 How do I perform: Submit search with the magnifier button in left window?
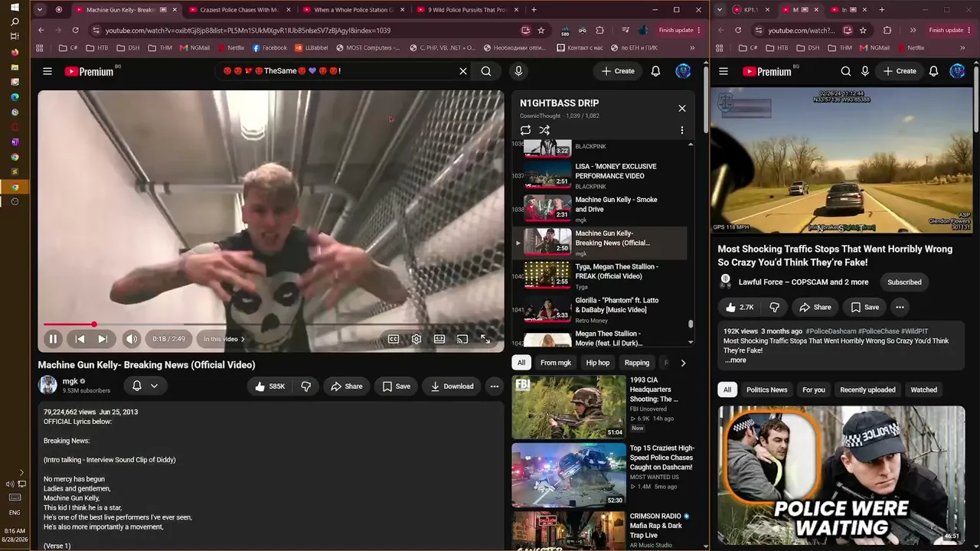click(x=486, y=71)
